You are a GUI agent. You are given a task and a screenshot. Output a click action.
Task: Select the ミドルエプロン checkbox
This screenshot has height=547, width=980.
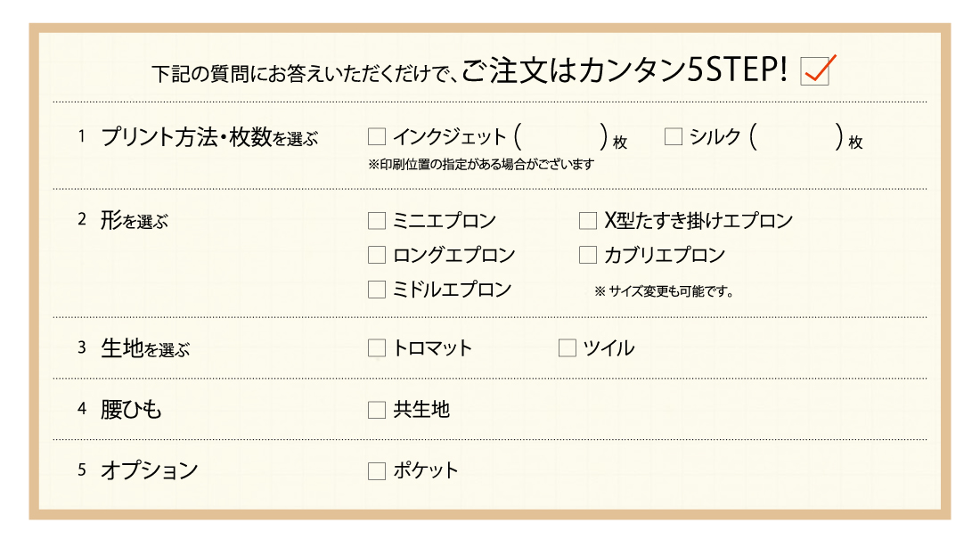pyautogui.click(x=376, y=290)
